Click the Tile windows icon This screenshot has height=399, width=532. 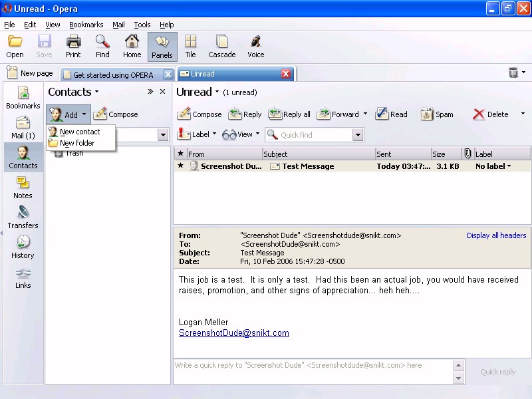point(190,46)
